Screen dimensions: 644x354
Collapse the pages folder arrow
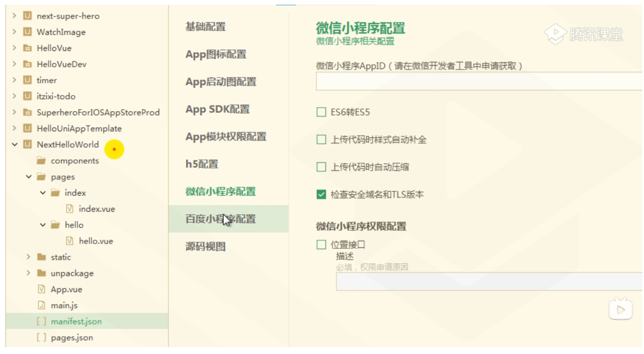(x=29, y=177)
